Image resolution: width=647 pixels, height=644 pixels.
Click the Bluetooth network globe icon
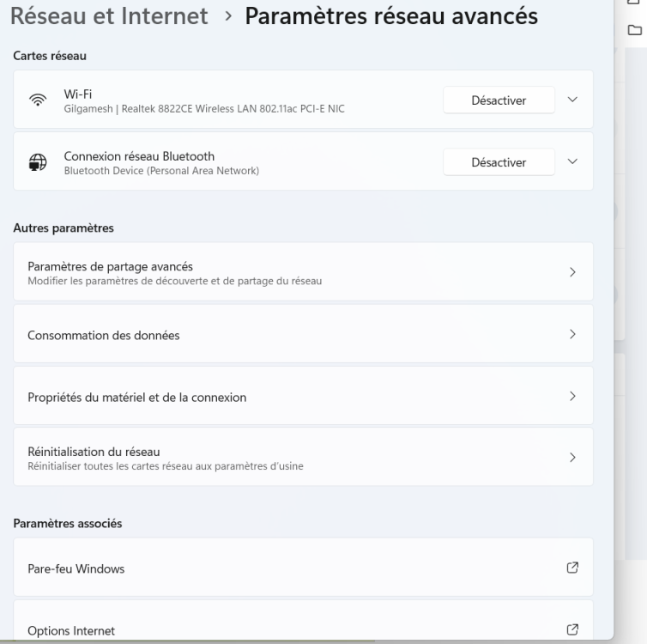(x=38, y=161)
